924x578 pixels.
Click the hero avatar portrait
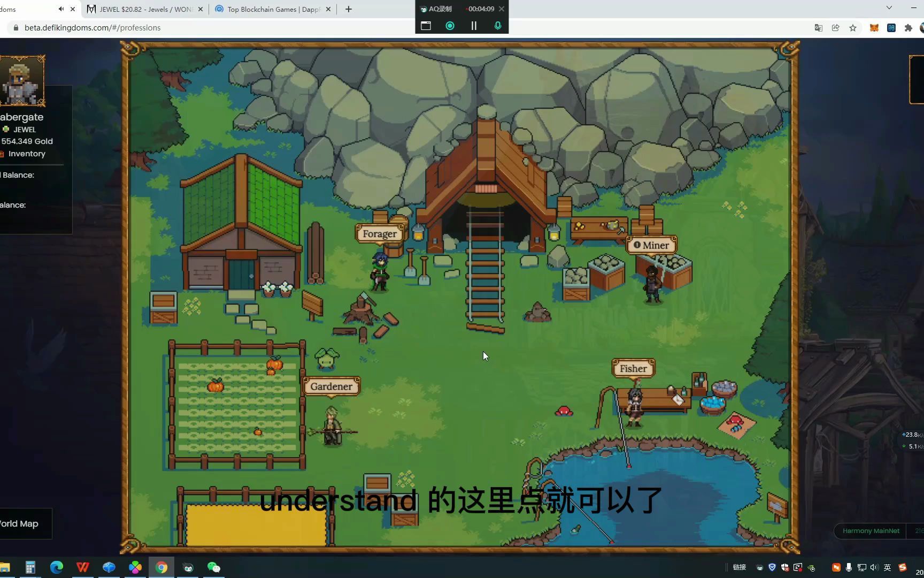[x=21, y=81]
